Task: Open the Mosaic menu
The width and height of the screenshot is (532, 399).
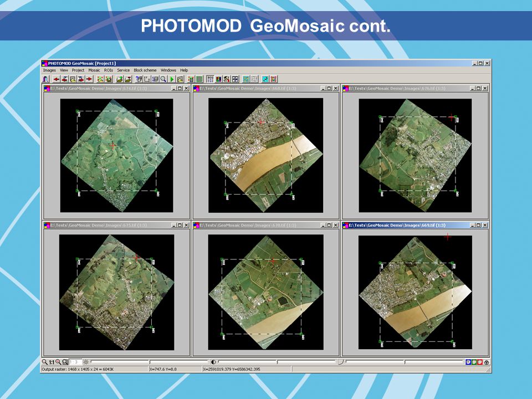Action: point(94,70)
